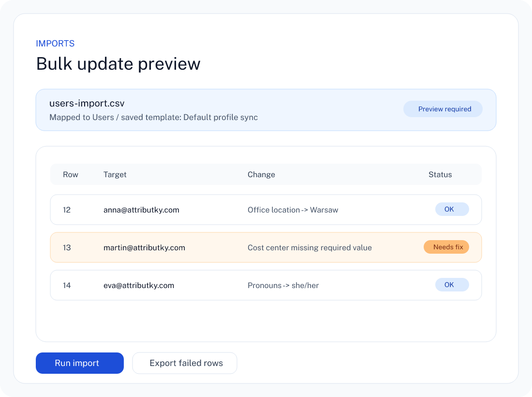
Task: Click the 'Bulk update preview' heading
Action: pyautogui.click(x=118, y=64)
